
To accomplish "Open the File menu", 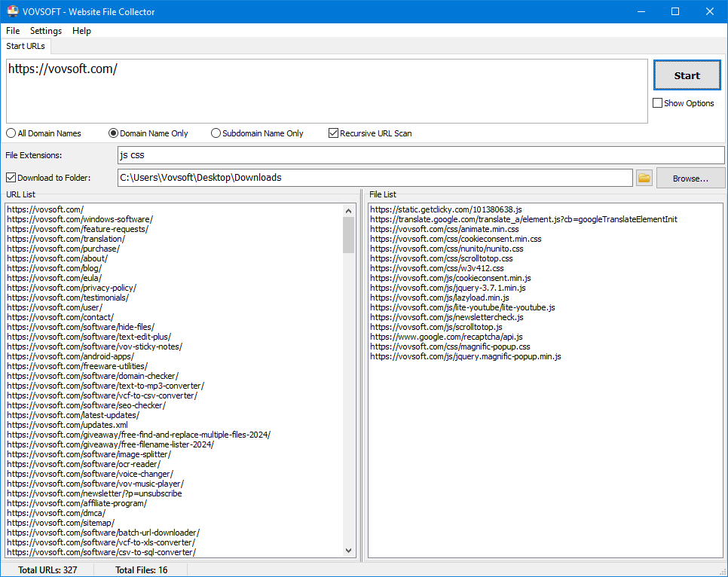I will point(13,31).
